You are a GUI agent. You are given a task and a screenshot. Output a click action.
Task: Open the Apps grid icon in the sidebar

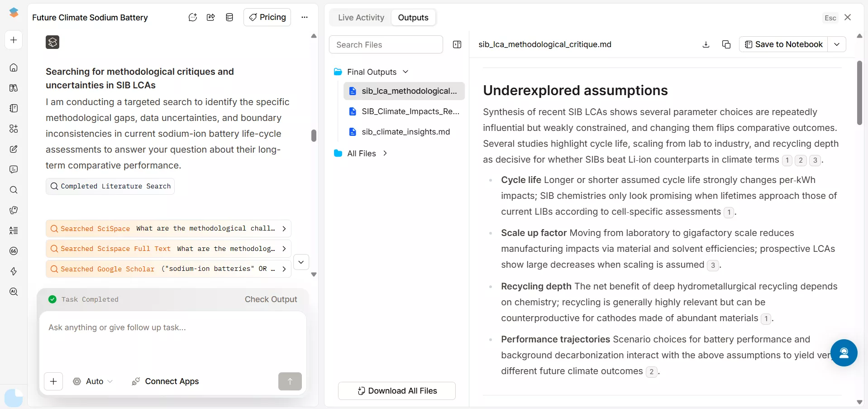[14, 129]
